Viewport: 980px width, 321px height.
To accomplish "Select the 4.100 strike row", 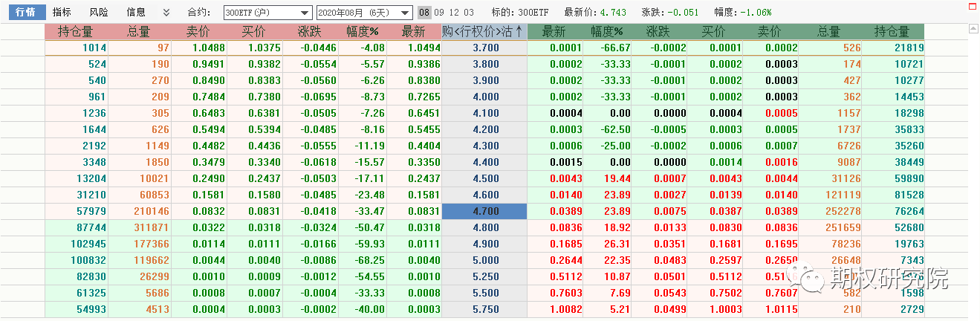I will pyautogui.click(x=486, y=113).
